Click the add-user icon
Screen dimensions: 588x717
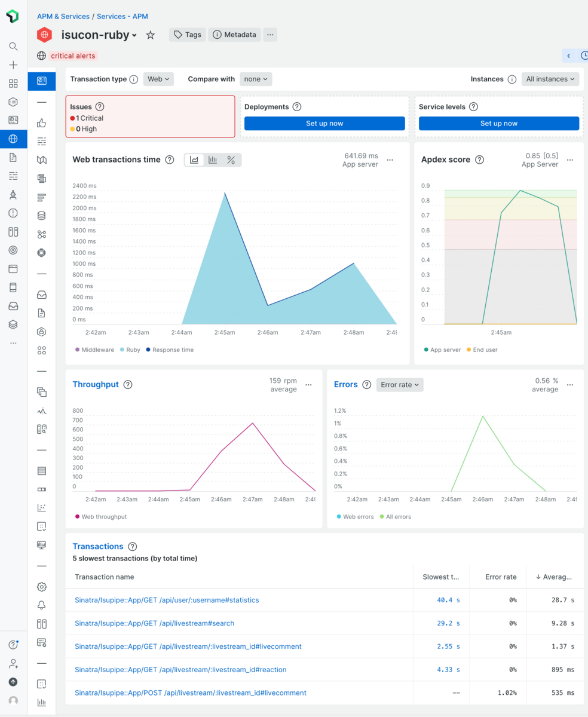[13, 663]
